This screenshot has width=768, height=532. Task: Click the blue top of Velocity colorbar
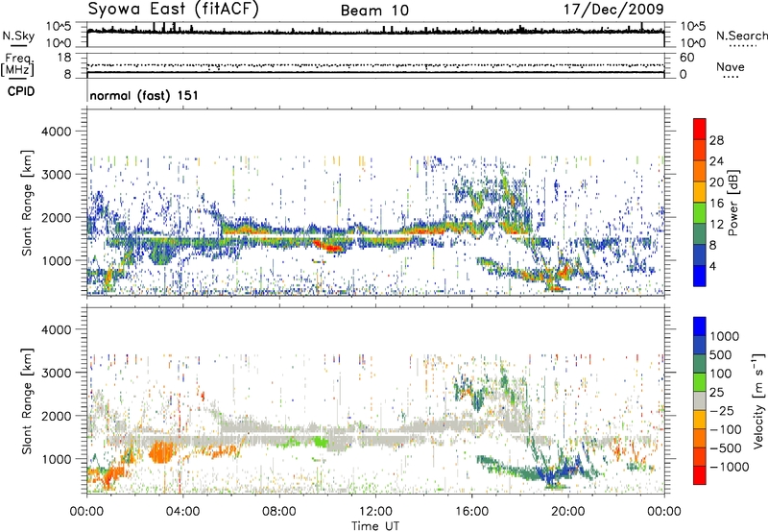pos(700,326)
